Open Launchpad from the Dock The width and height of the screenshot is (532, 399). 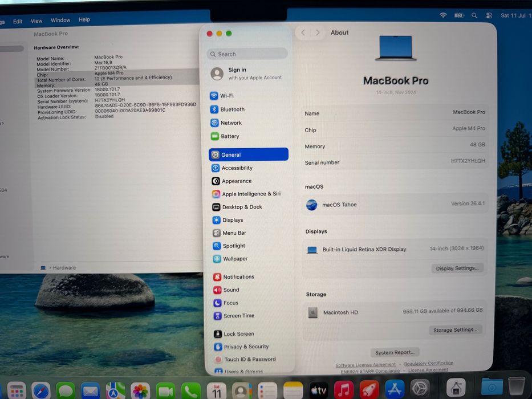click(x=17, y=391)
